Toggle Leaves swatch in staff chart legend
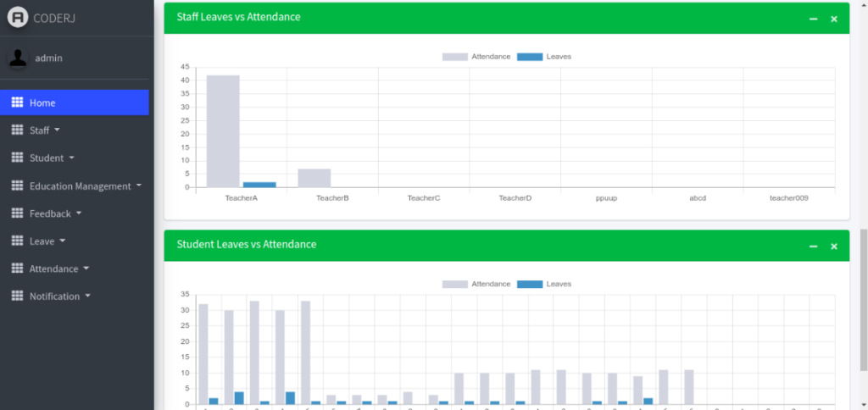This screenshot has height=410, width=868. click(529, 57)
